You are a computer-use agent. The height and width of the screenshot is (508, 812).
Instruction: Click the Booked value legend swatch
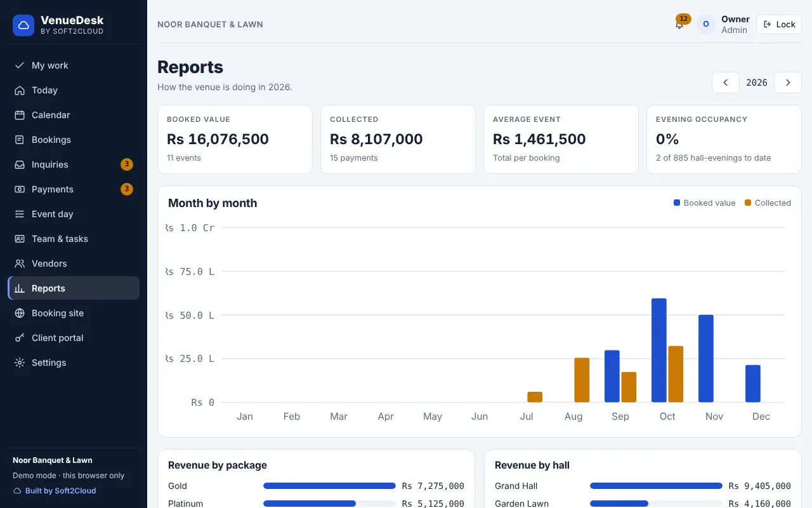[677, 203]
